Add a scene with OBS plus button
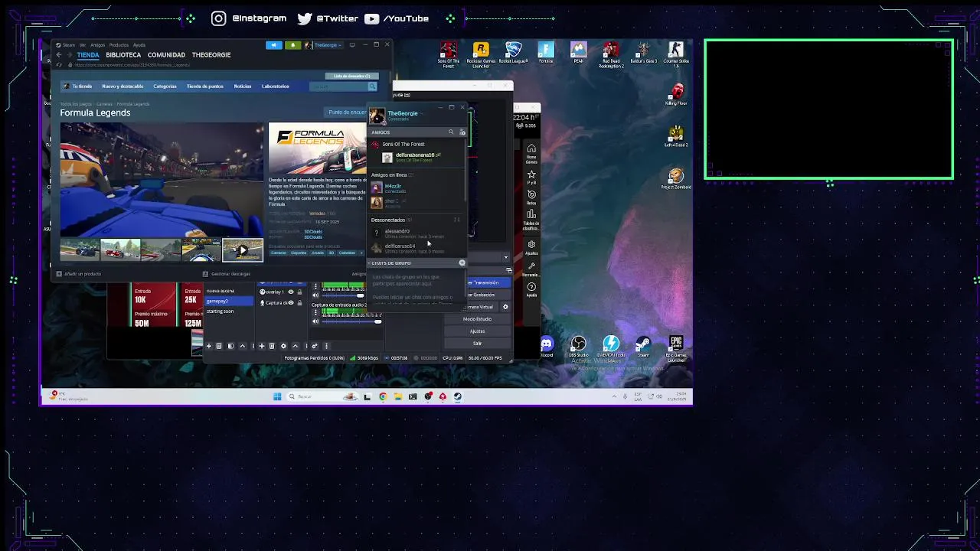This screenshot has height=551, width=980. 208,346
